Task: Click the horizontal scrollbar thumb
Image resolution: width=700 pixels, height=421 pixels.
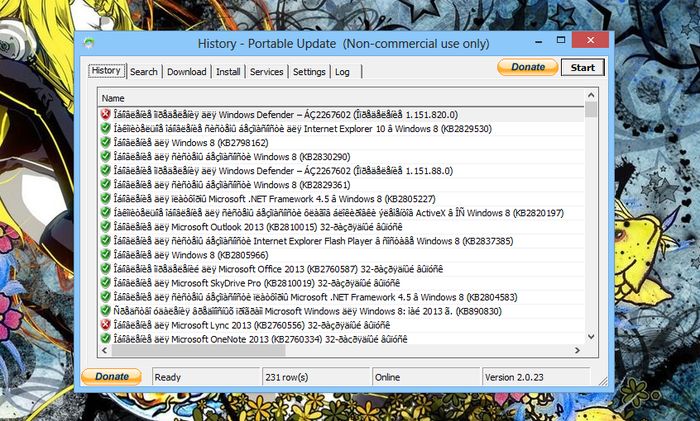Action: [x=198, y=350]
